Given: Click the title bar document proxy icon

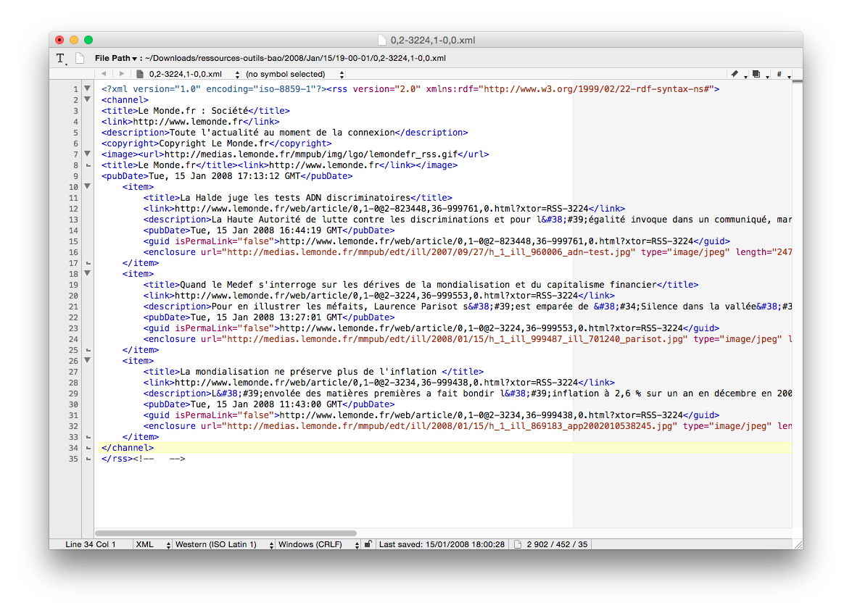Looking at the screenshot, I should pyautogui.click(x=382, y=40).
